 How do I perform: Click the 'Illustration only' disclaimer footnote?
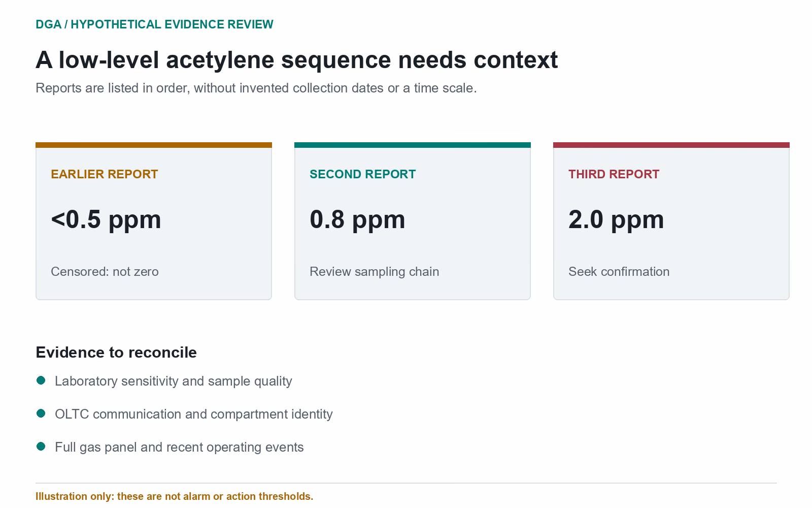point(175,496)
